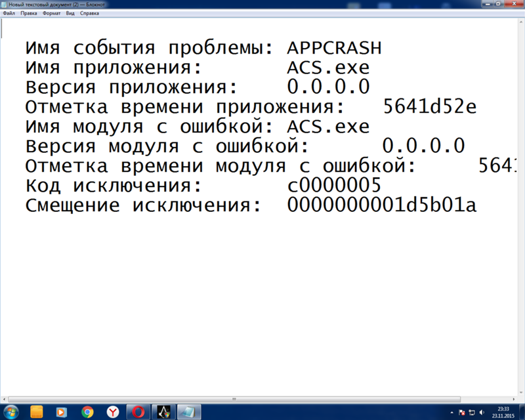Click 0.0.0.0 after 'Версия модуля с ошибкой'
Viewport: 525px width, 420px height.
(x=423, y=146)
